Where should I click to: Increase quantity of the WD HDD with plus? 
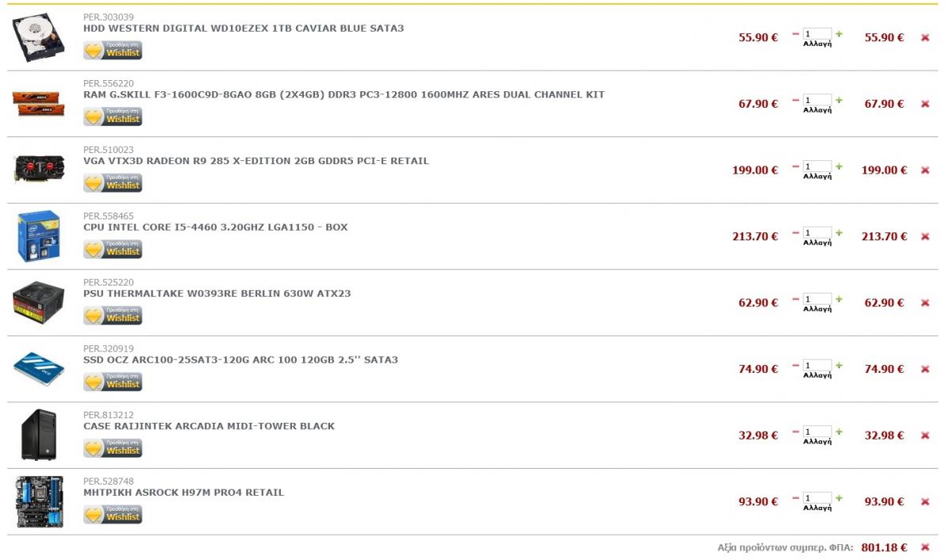click(x=839, y=35)
